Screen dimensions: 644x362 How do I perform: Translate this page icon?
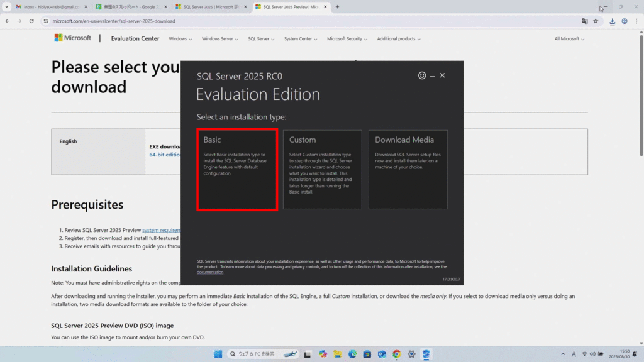(585, 21)
